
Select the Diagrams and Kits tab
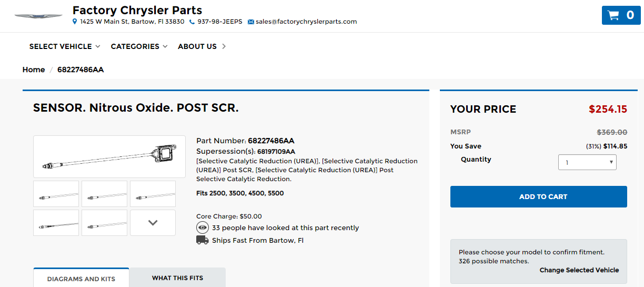(81, 279)
